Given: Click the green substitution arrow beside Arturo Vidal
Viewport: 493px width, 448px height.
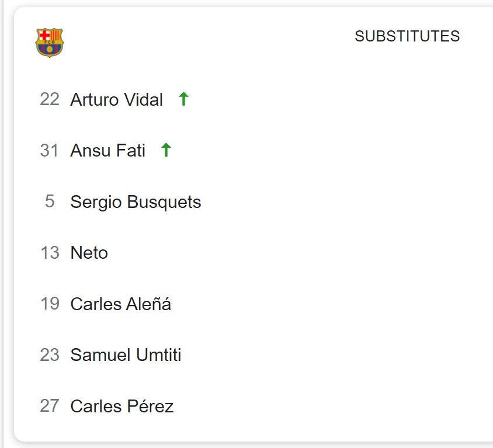Looking at the screenshot, I should click(x=183, y=99).
